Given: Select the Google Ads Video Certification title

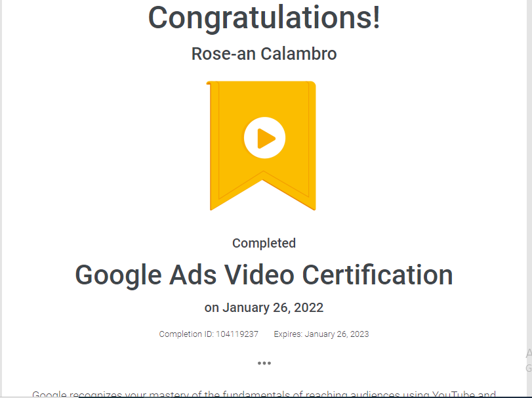Looking at the screenshot, I should (264, 275).
